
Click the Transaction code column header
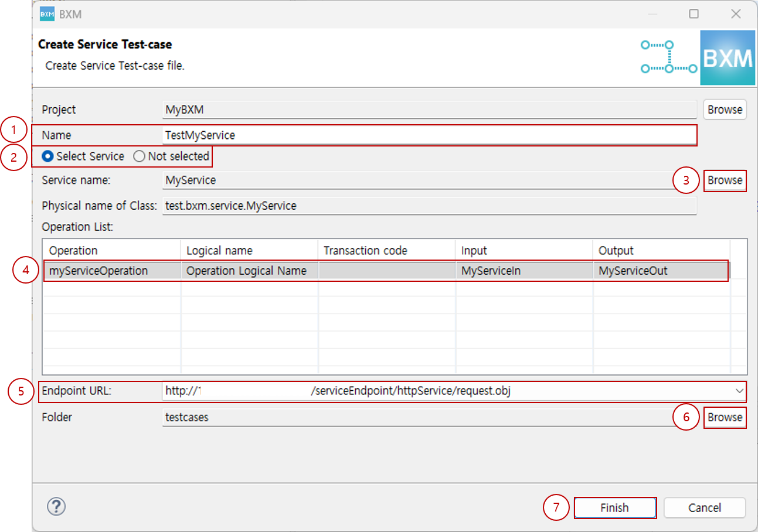(x=386, y=250)
